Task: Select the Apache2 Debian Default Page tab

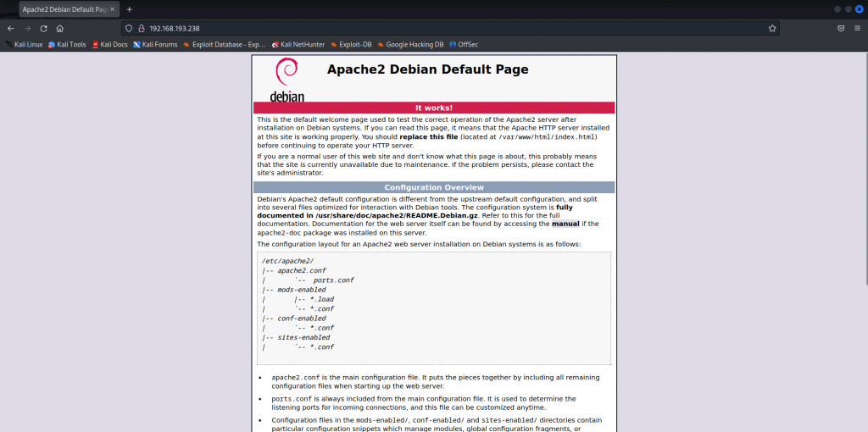Action: [68, 9]
